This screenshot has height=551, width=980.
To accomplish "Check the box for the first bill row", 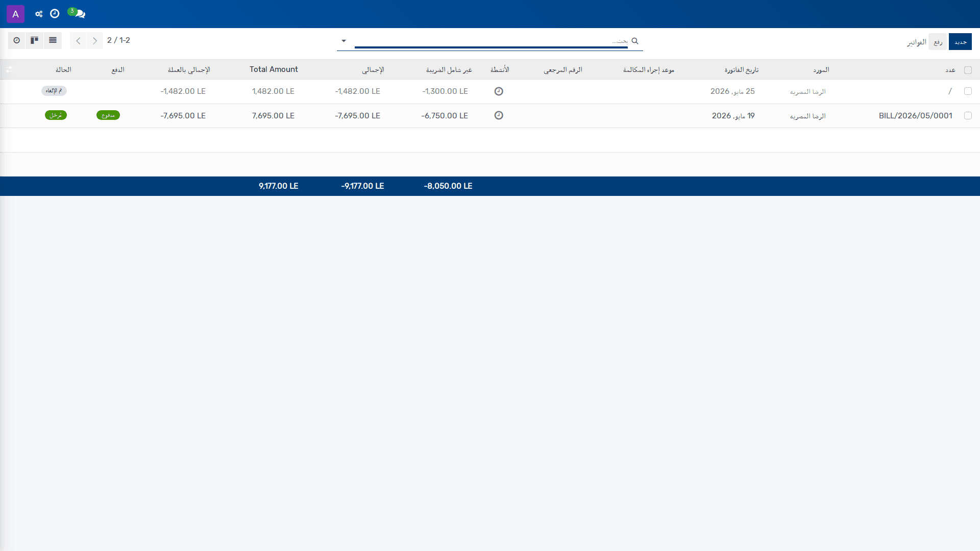I will coord(968,91).
